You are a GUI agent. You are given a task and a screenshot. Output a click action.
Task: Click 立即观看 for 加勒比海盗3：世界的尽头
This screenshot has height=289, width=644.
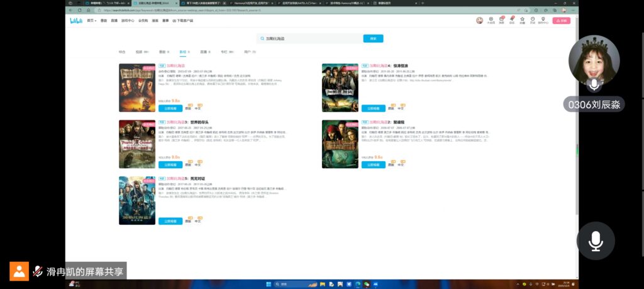pyautogui.click(x=170, y=165)
